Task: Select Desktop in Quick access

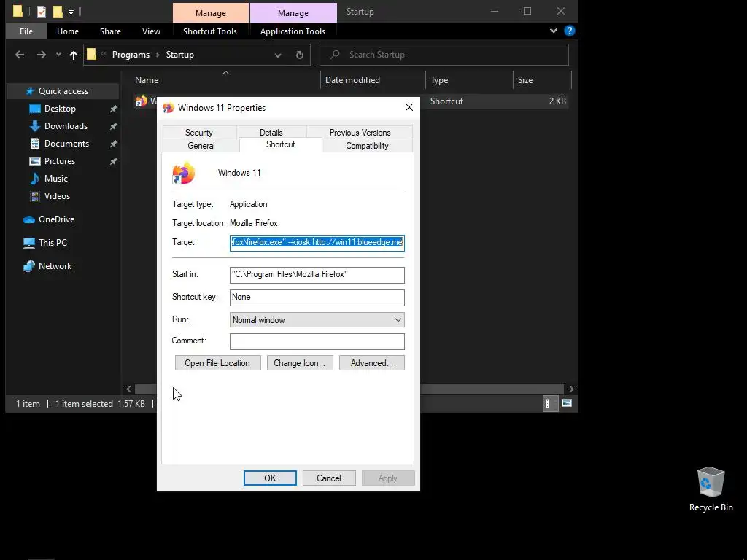Action: [x=60, y=109]
